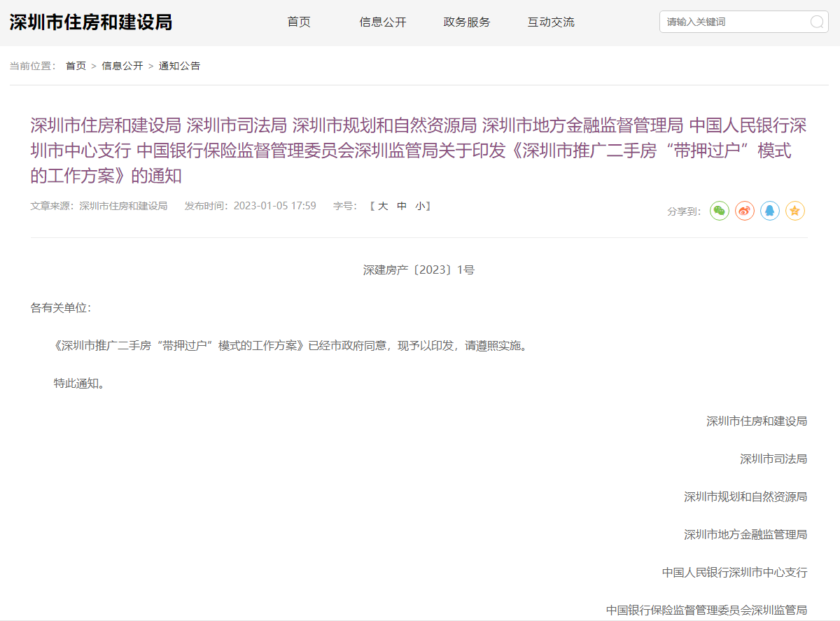
Task: Open the 首页 tab in top navigation
Action: pos(299,22)
